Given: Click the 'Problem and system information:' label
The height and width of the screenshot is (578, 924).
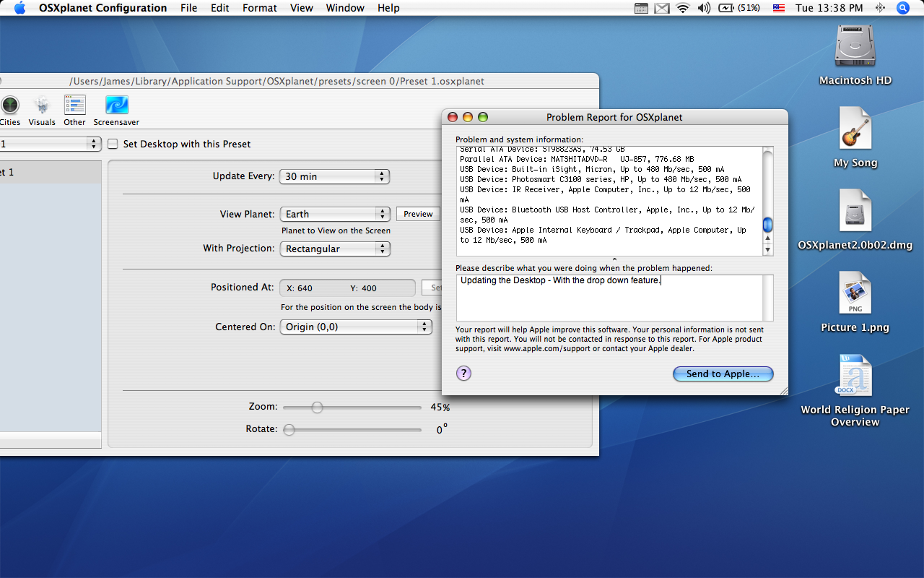Looking at the screenshot, I should click(519, 139).
